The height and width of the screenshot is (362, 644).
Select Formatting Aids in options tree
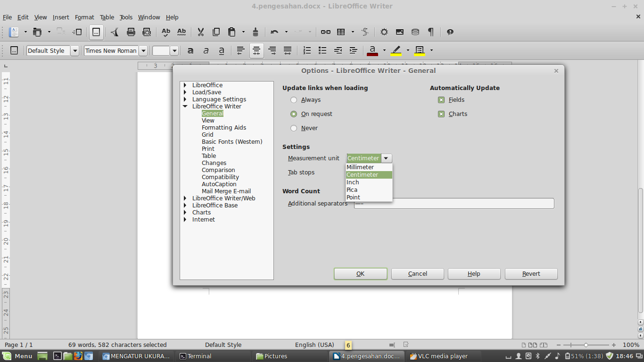coord(224,128)
